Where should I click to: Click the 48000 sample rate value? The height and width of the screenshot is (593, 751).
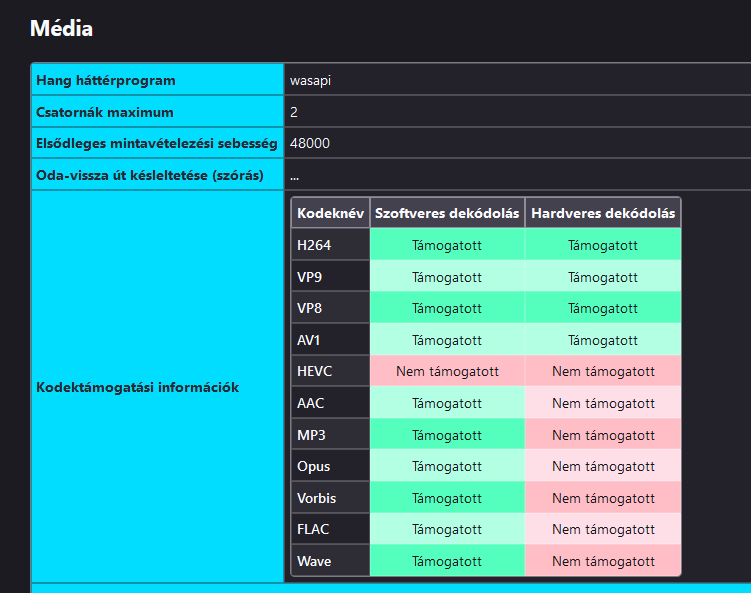[310, 143]
